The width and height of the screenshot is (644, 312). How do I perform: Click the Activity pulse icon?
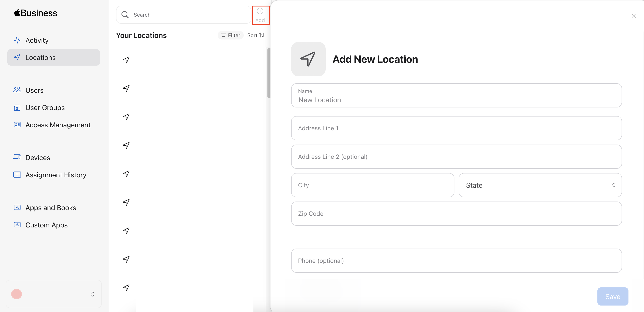[x=17, y=40]
